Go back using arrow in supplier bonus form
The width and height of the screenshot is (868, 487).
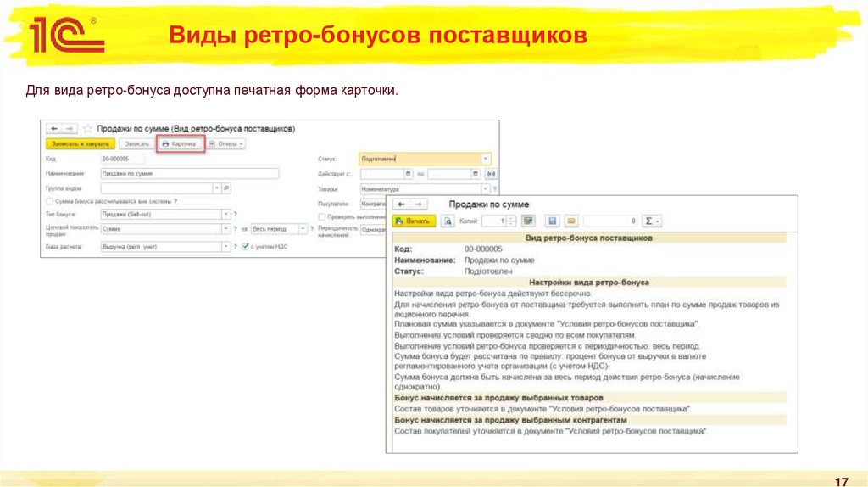click(53, 128)
